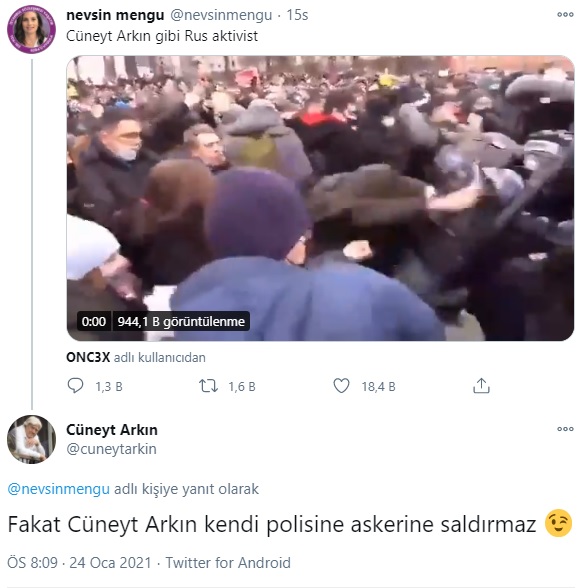
Task: Open nevsin mengu tweet more options menu
Action: tap(565, 15)
